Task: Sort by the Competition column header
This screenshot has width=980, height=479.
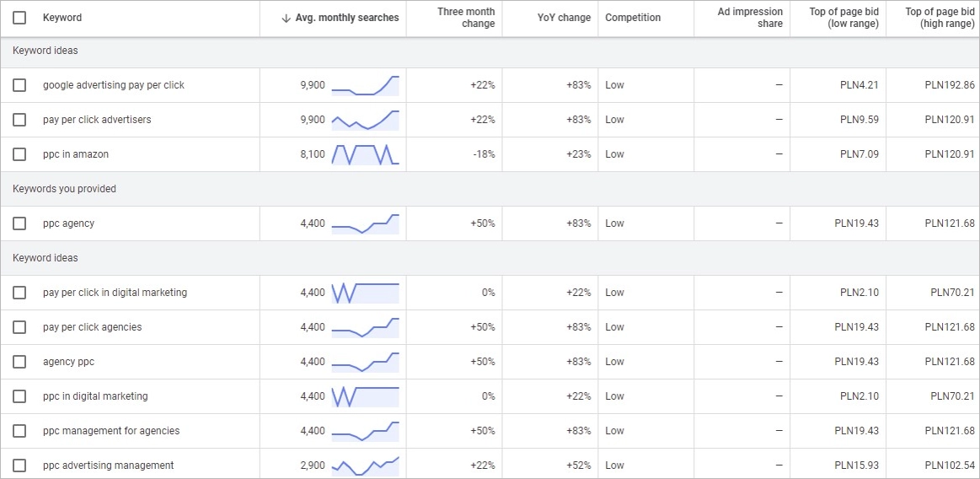Action: (633, 18)
